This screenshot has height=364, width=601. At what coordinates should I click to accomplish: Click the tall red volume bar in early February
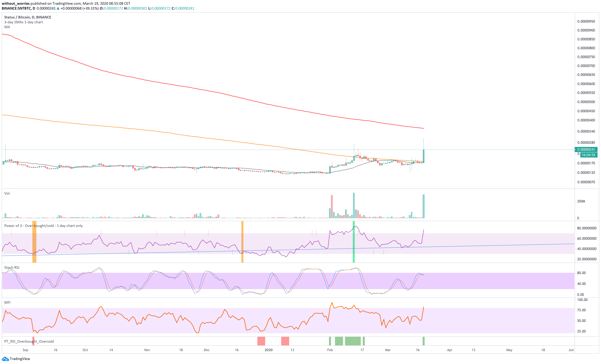[x=332, y=207]
